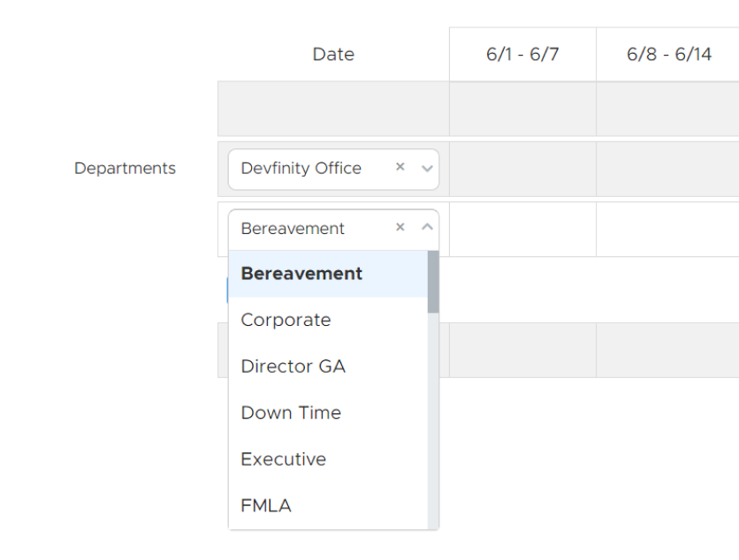The width and height of the screenshot is (739, 560).
Task: Collapse the Bereavement dropdown with chevron
Action: tap(427, 228)
